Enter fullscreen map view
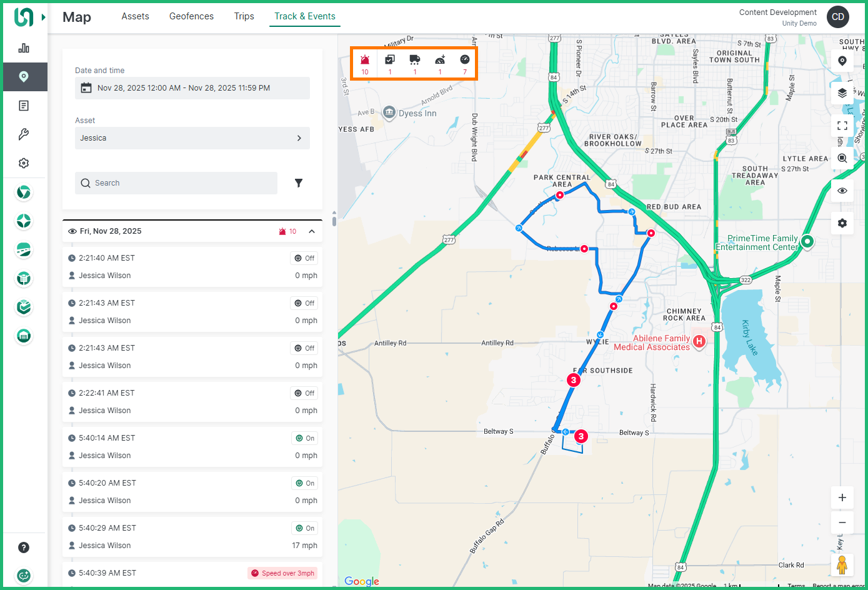This screenshot has height=590, width=868. [x=842, y=126]
